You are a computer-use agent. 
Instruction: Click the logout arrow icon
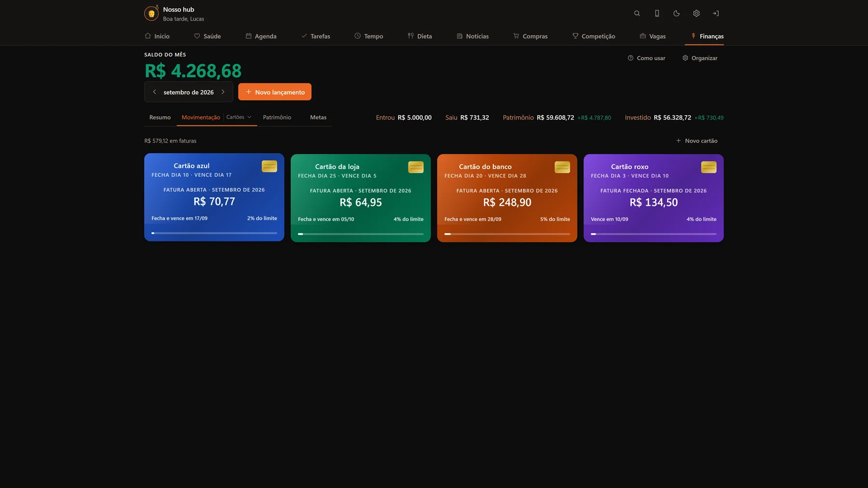click(x=716, y=14)
